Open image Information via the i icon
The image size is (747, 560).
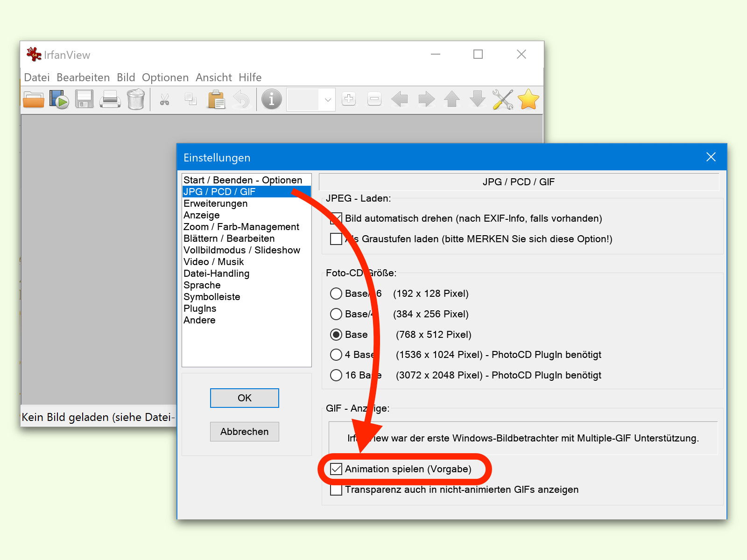[x=272, y=99]
